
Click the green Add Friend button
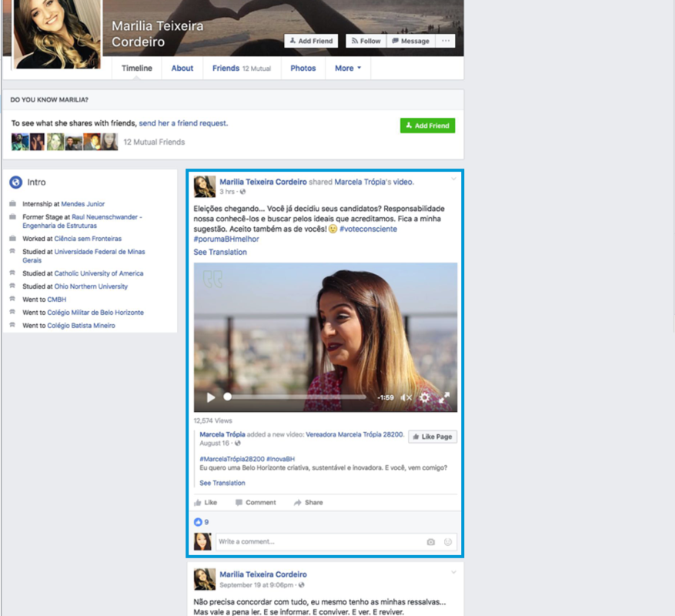pyautogui.click(x=427, y=126)
